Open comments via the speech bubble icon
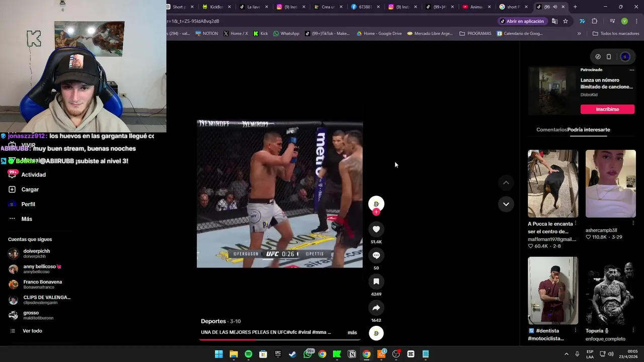The width and height of the screenshot is (644, 362). pyautogui.click(x=376, y=255)
